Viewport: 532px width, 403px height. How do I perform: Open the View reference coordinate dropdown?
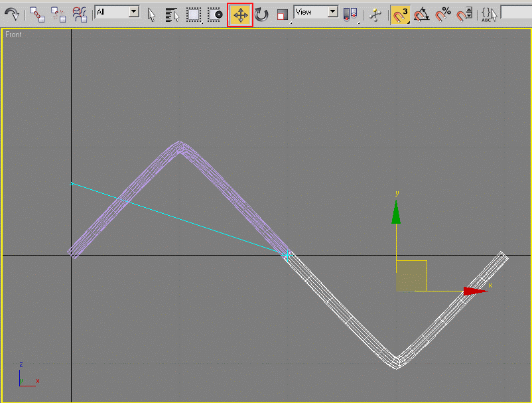(x=316, y=12)
